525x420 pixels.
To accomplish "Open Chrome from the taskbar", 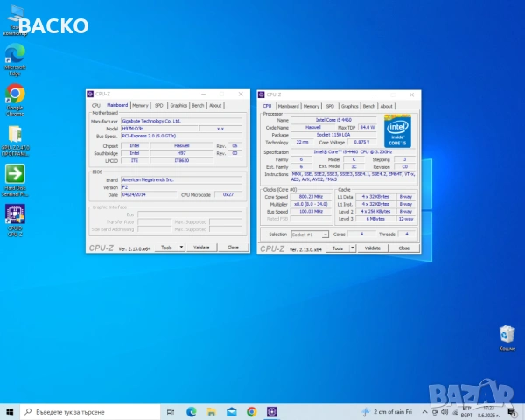I will coord(251,412).
